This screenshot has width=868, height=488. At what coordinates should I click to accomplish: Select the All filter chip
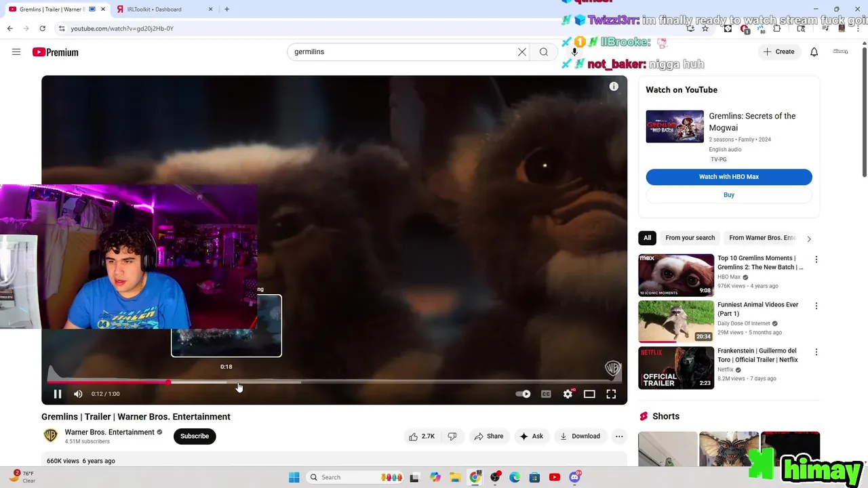click(648, 238)
